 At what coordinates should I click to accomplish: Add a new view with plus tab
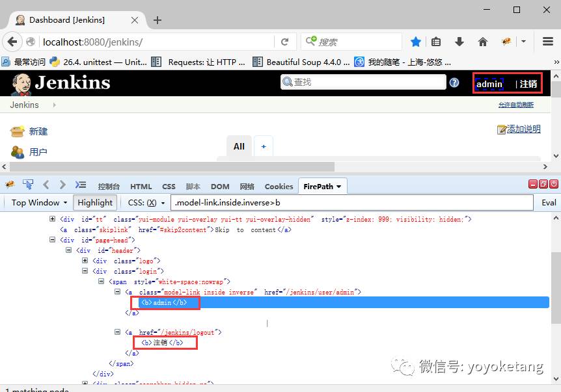tap(264, 146)
